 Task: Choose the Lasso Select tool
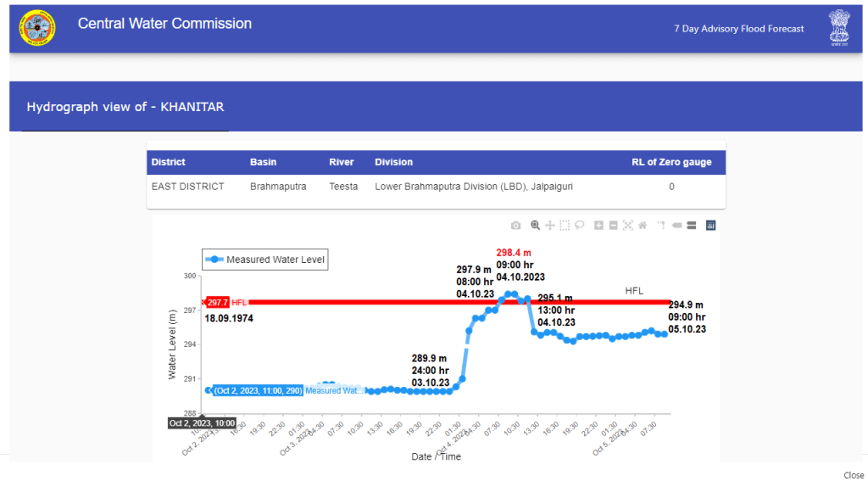(580, 226)
